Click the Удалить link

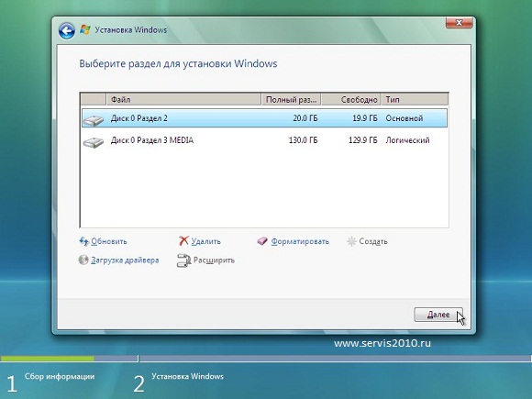[x=206, y=241]
